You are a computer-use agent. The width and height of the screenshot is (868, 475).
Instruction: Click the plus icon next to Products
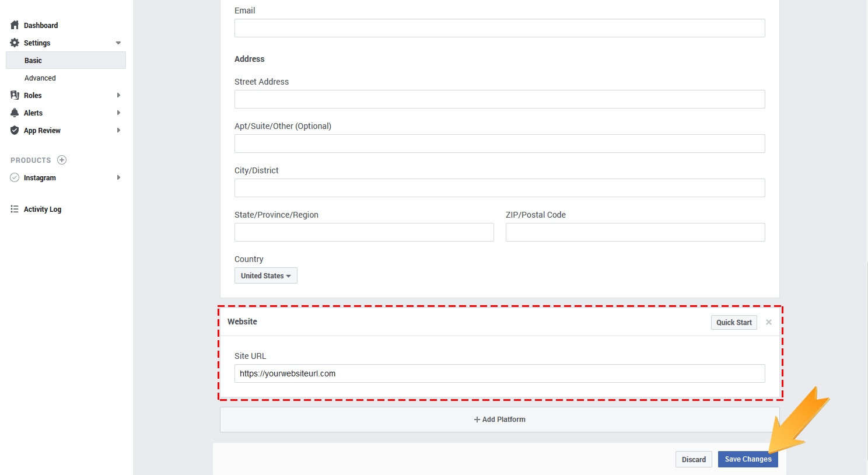click(x=62, y=160)
